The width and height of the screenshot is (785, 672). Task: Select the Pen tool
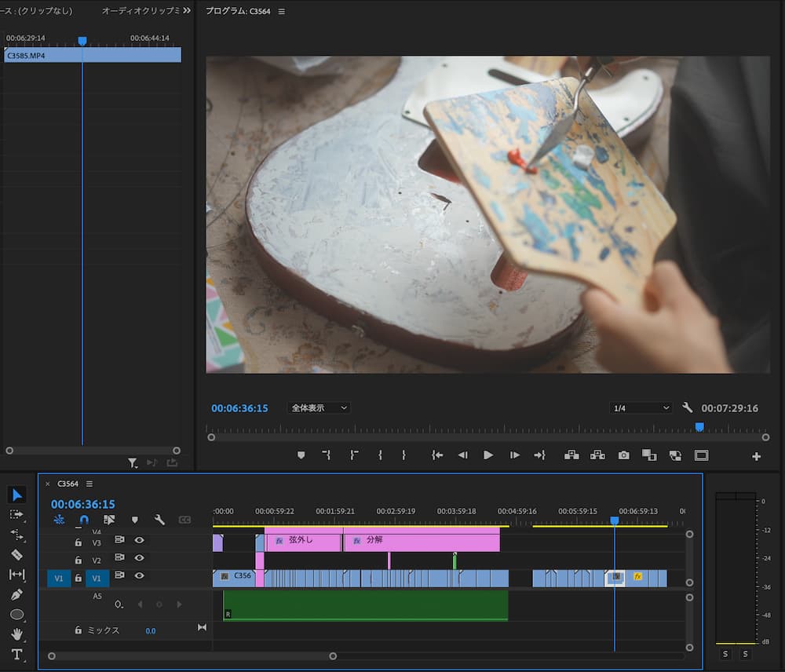pyautogui.click(x=17, y=595)
